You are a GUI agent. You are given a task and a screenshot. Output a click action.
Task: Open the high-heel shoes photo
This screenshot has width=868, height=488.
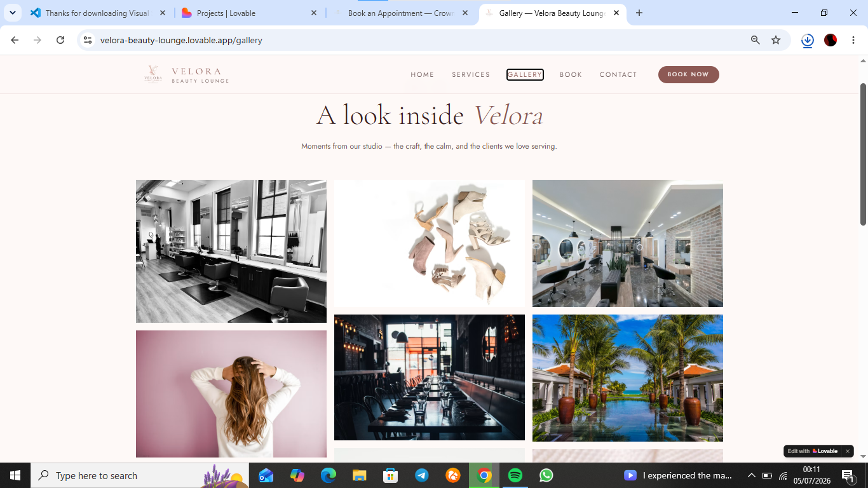[430, 243]
